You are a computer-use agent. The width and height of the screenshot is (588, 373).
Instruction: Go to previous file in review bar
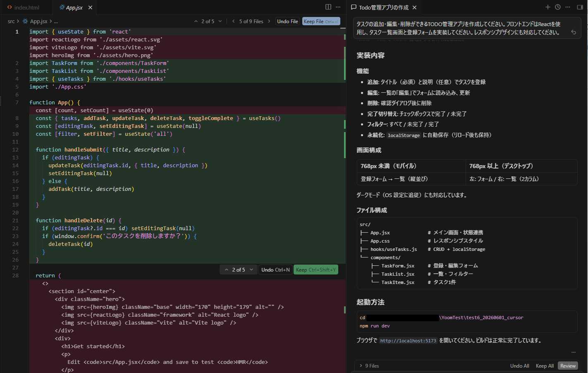tap(234, 22)
